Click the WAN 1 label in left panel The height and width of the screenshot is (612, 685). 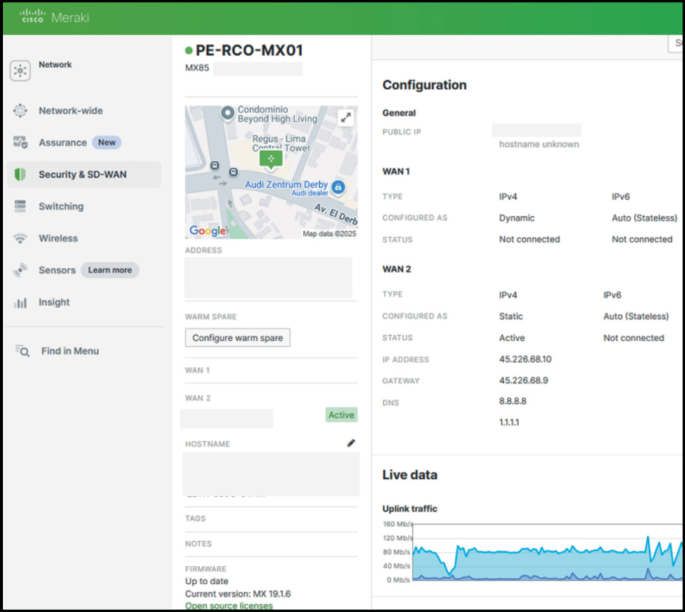197,370
